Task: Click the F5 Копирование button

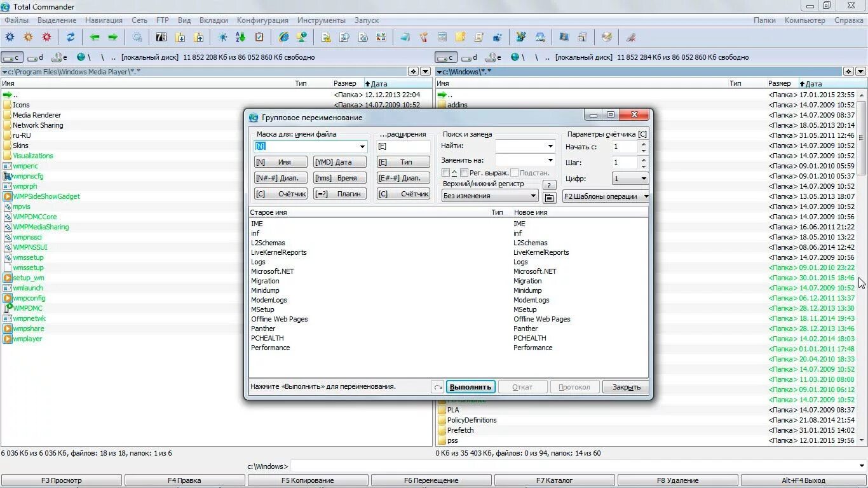Action: [x=308, y=480]
